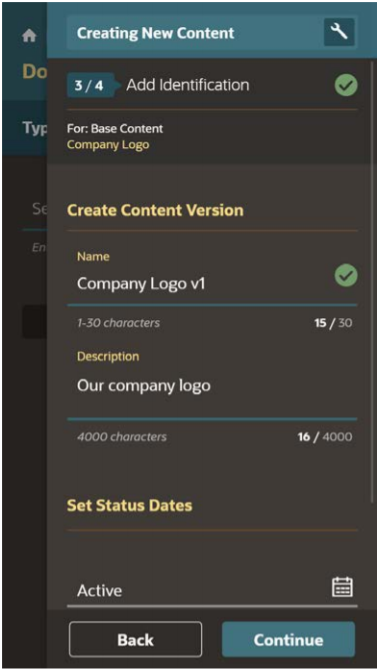The height and width of the screenshot is (670, 377).
Task: Click the wrench tools icon
Action: point(339,32)
